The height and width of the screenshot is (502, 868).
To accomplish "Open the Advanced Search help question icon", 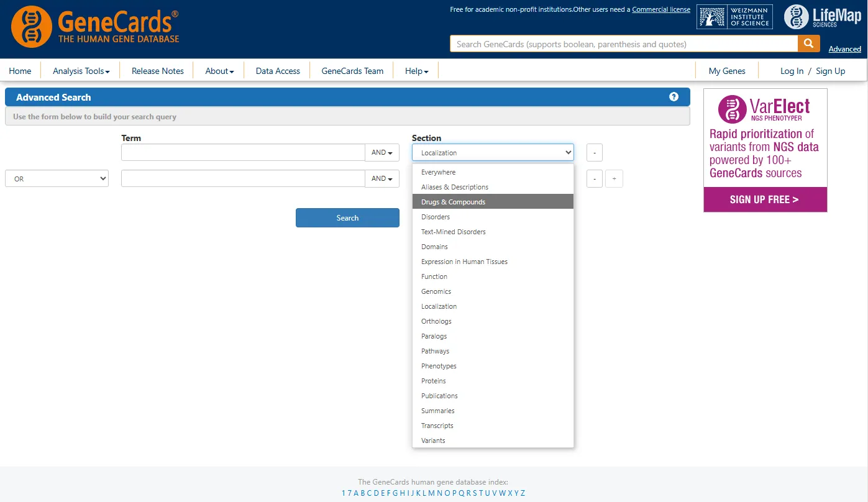I will tap(674, 97).
